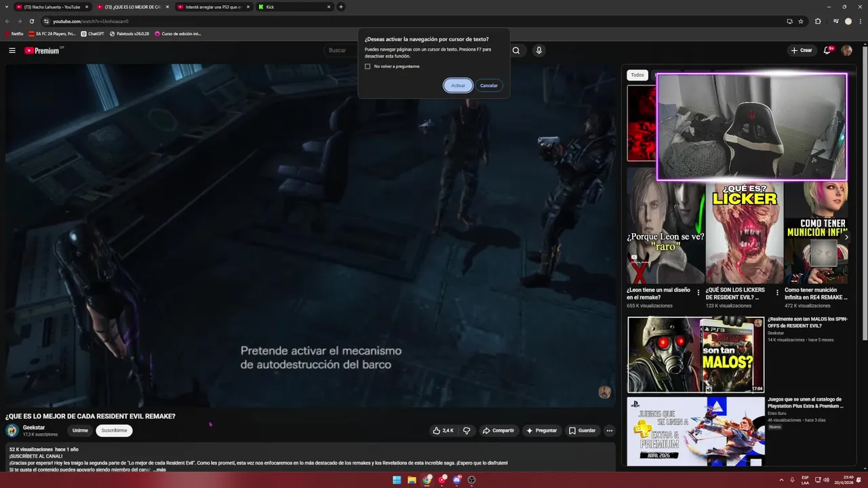Open the Netflix bookmark
This screenshot has height=488, width=868.
[x=14, y=33]
